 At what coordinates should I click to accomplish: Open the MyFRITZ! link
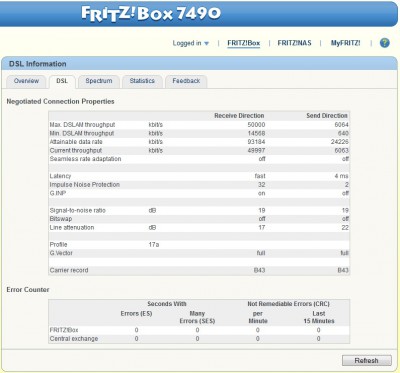[x=345, y=43]
